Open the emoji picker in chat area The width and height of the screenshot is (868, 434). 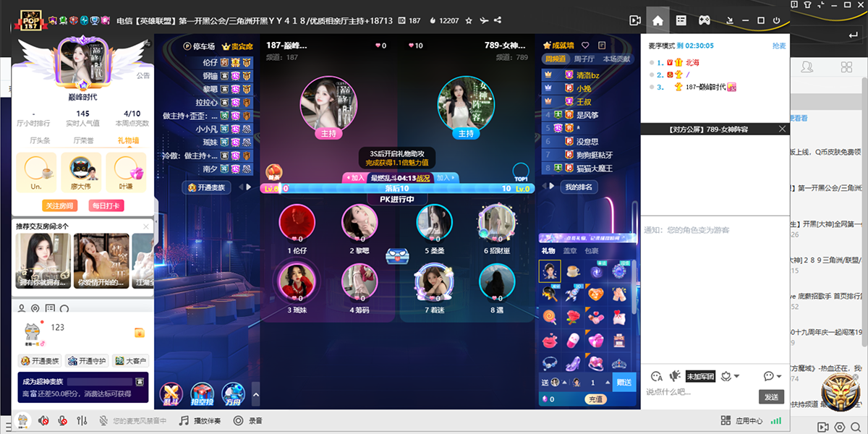pyautogui.click(x=656, y=376)
